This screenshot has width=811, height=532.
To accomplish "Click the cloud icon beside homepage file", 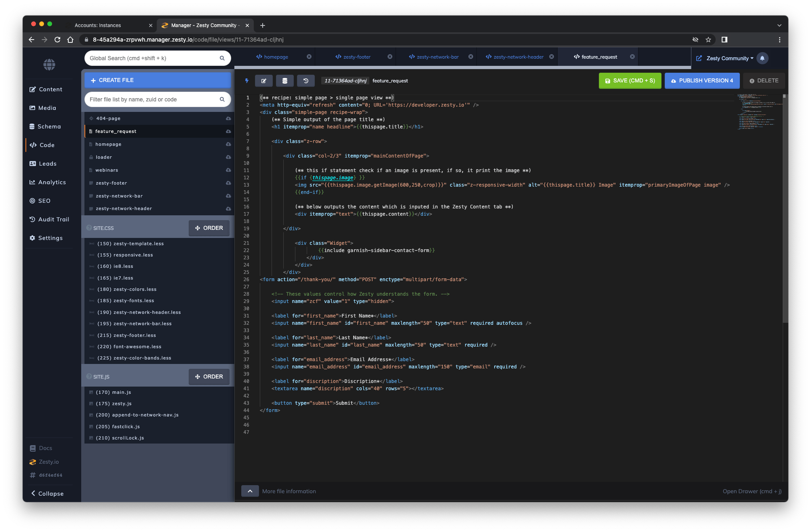I will coord(228,144).
